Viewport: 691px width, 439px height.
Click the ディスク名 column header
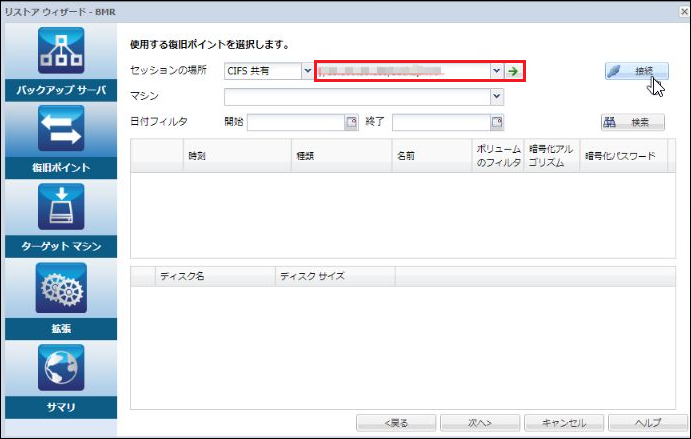pyautogui.click(x=215, y=276)
